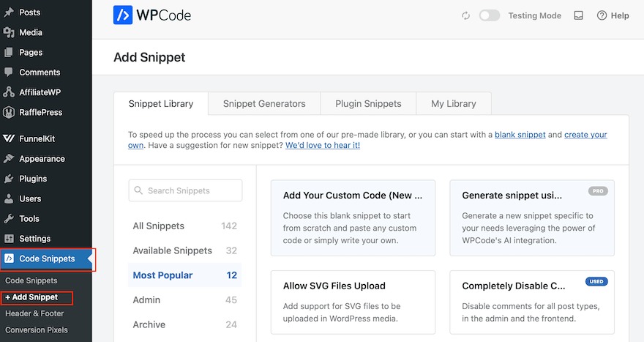Switch to Snippet Generators tab
This screenshot has height=342, width=644.
(264, 103)
